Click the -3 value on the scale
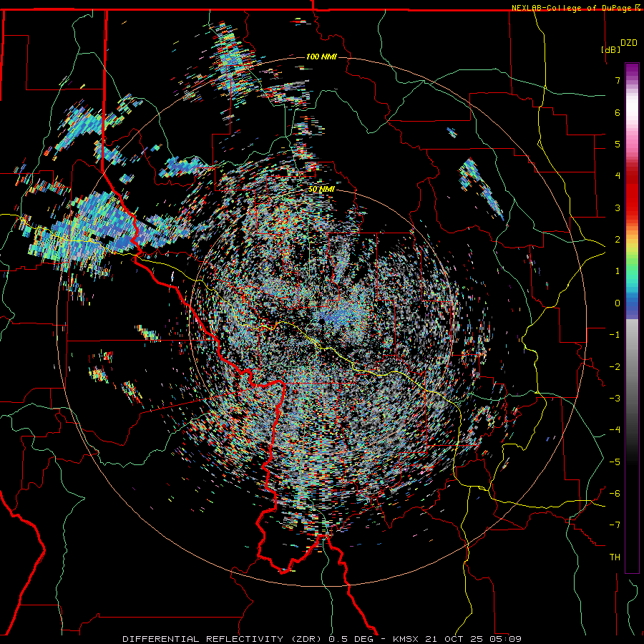The height and width of the screenshot is (644, 644). click(615, 399)
